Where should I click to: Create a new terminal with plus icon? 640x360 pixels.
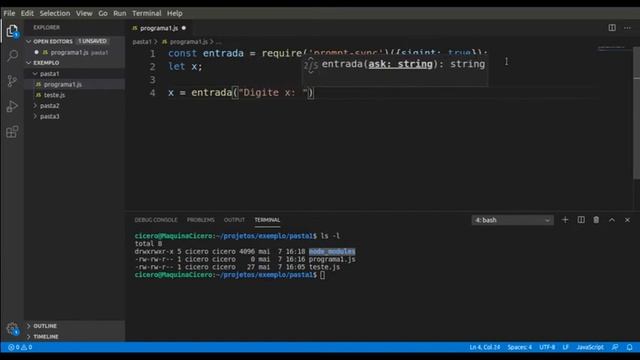[565, 220]
